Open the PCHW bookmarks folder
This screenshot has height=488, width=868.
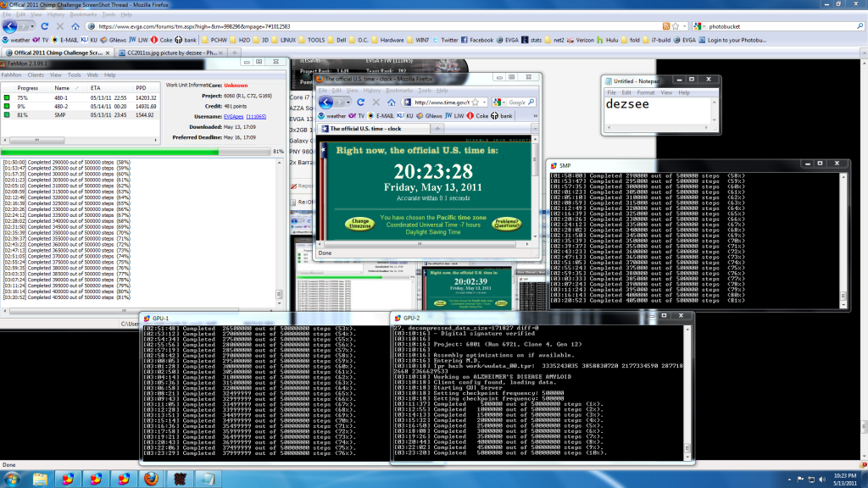pos(218,40)
